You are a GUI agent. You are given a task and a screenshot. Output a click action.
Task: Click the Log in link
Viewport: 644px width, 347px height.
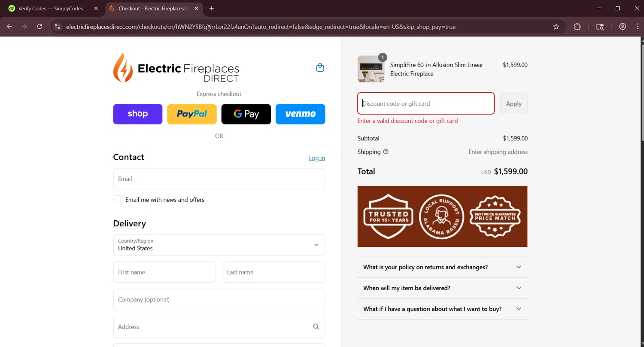(x=317, y=158)
